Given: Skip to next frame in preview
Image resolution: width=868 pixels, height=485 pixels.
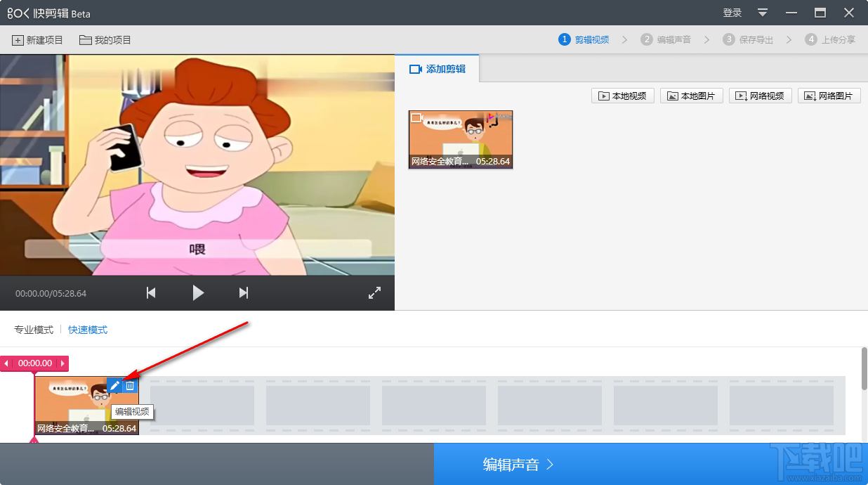Looking at the screenshot, I should click(244, 293).
